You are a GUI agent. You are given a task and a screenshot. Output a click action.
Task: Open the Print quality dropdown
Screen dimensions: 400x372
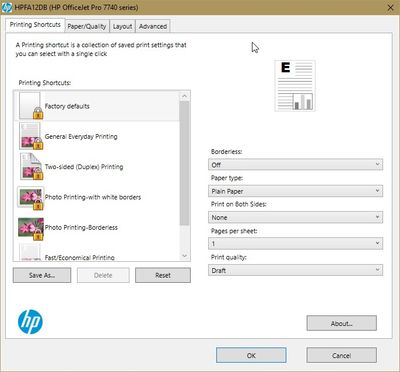pyautogui.click(x=295, y=270)
